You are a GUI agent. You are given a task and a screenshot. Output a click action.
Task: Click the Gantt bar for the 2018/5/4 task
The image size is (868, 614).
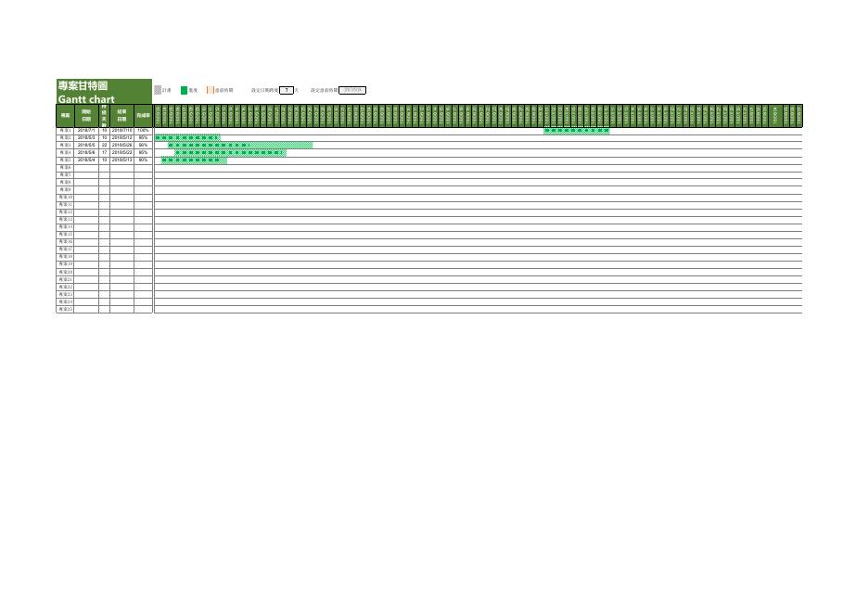pos(194,160)
